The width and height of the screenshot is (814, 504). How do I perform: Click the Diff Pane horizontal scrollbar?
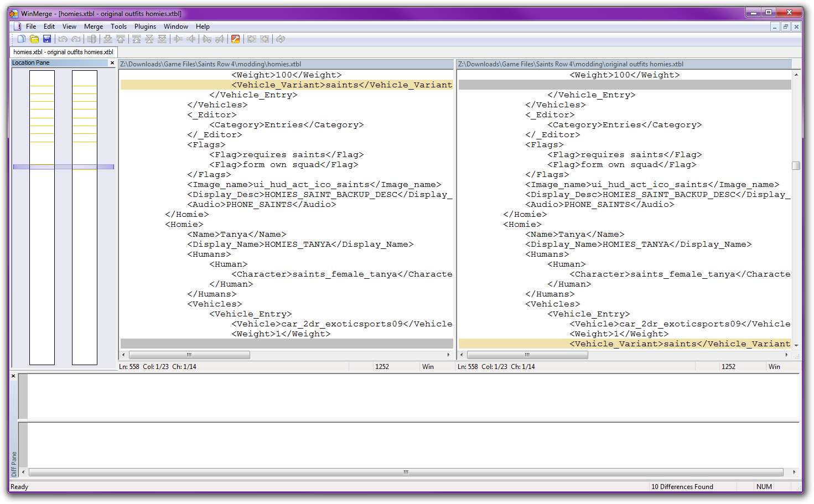click(x=406, y=472)
